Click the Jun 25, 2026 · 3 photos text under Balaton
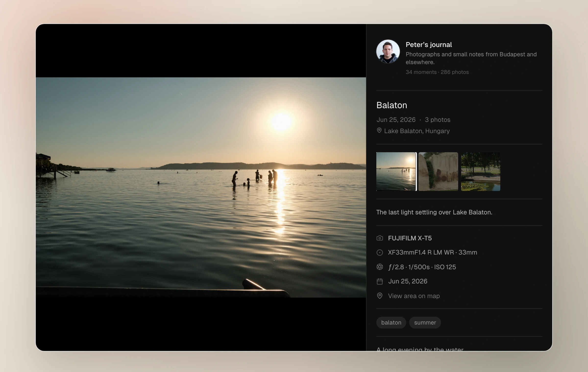The height and width of the screenshot is (372, 588). coord(413,120)
